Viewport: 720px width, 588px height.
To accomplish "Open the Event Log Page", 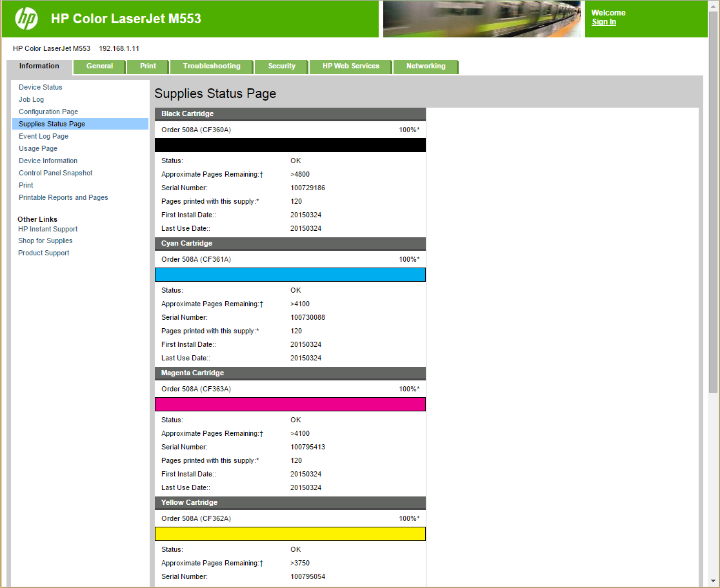I will coord(44,136).
